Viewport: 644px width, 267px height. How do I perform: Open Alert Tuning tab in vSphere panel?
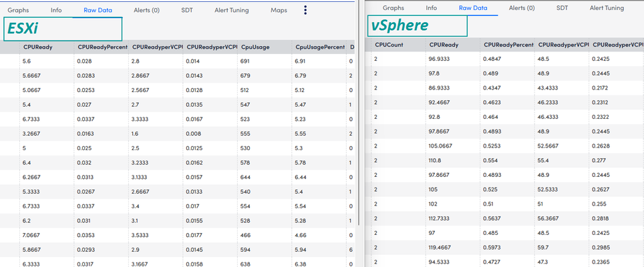[x=607, y=8]
